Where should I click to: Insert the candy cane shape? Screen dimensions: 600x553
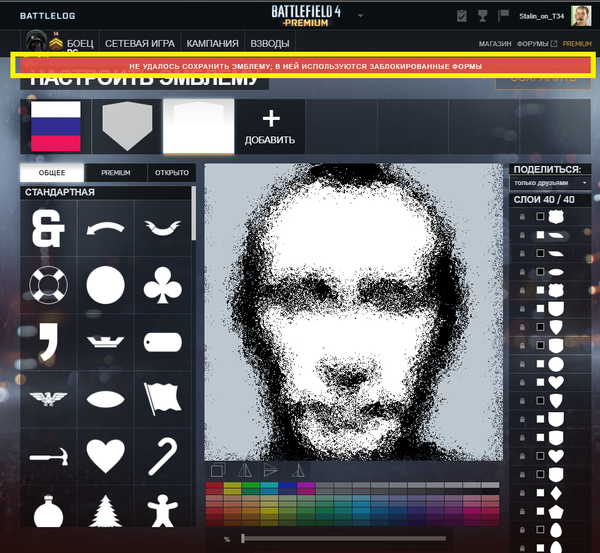[x=162, y=455]
